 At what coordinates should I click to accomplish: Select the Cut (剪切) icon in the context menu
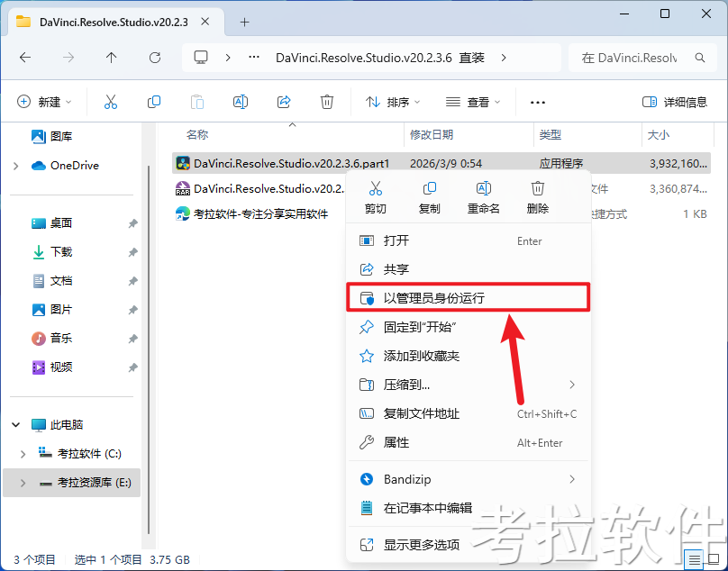(376, 188)
